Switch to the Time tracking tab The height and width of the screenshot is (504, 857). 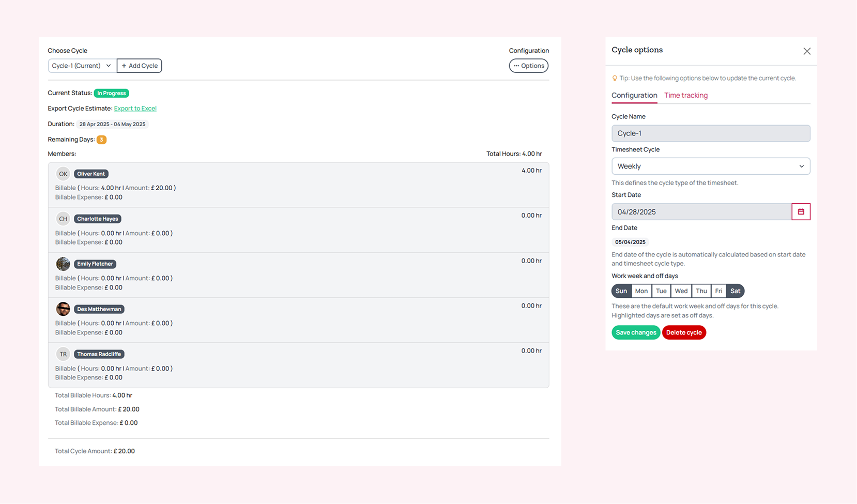coord(685,95)
